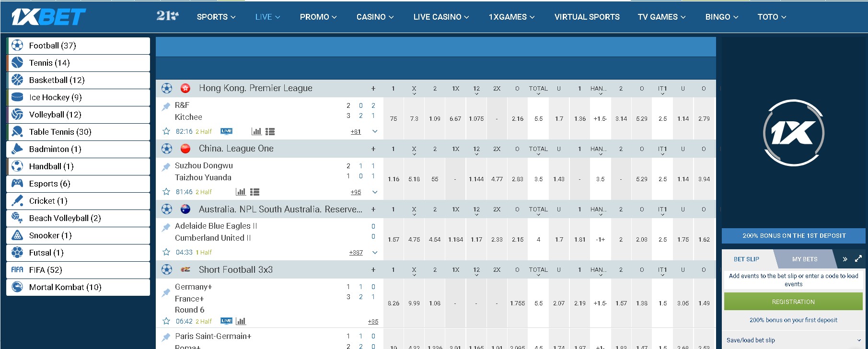Open +387 more markets for Adelaide match
This screenshot has height=349, width=868.
[356, 252]
